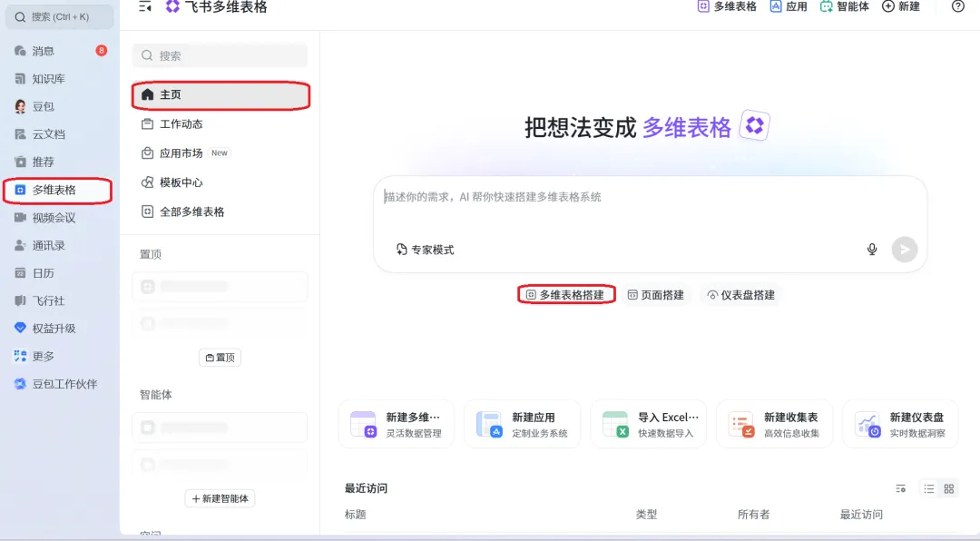This screenshot has width=980, height=541.
Task: Select 多维表格搭建 option
Action: coord(566,295)
